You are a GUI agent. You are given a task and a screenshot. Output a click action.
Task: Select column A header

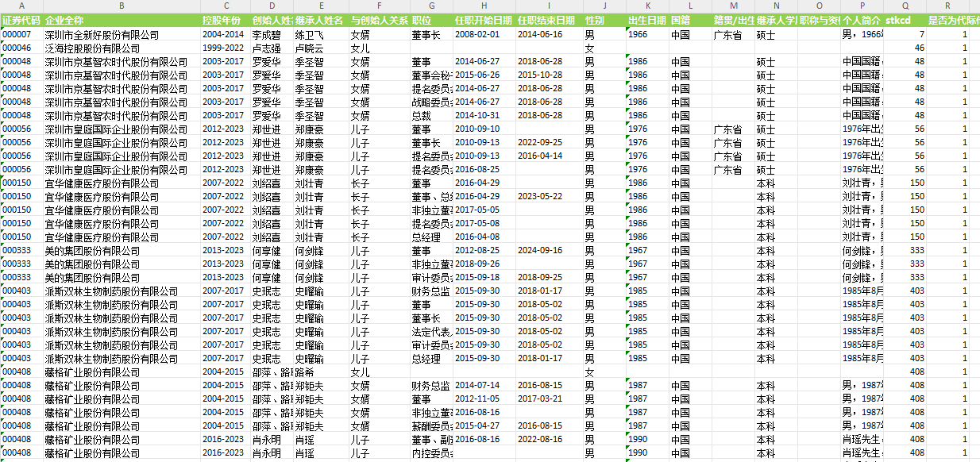(x=21, y=6)
